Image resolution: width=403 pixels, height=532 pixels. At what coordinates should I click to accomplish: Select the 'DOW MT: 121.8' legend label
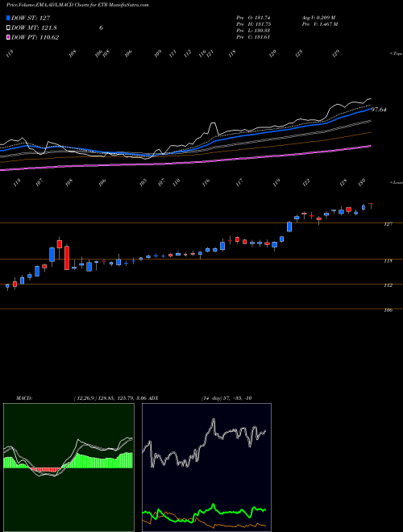tap(34, 28)
